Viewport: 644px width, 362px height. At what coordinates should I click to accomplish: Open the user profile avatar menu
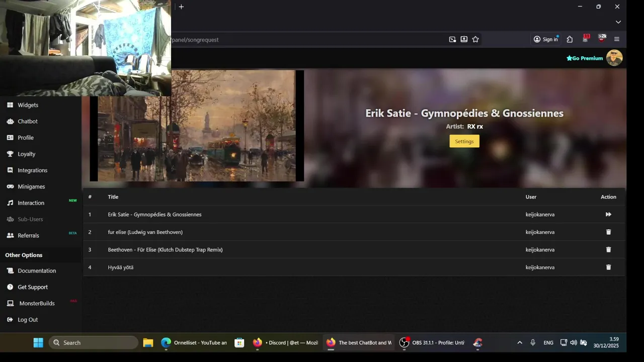click(x=614, y=58)
